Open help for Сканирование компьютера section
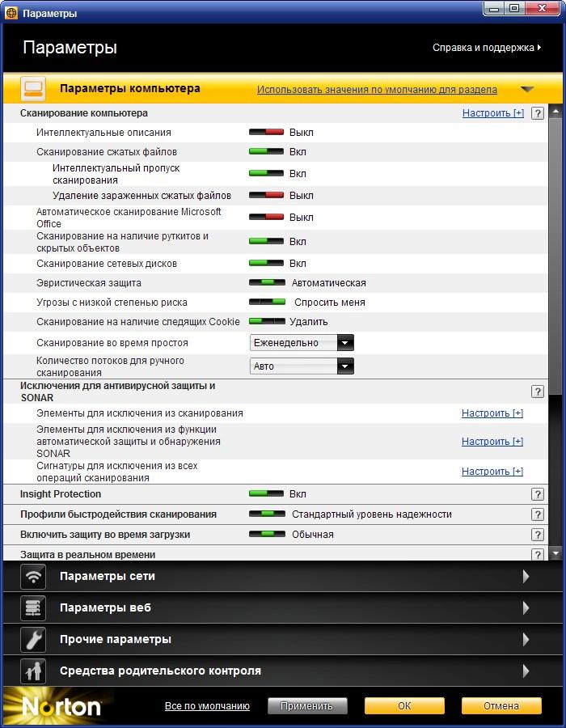The width and height of the screenshot is (566, 728). [537, 112]
